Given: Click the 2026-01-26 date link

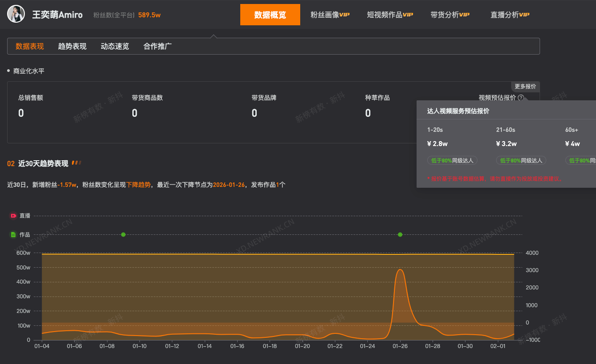Looking at the screenshot, I should point(229,185).
